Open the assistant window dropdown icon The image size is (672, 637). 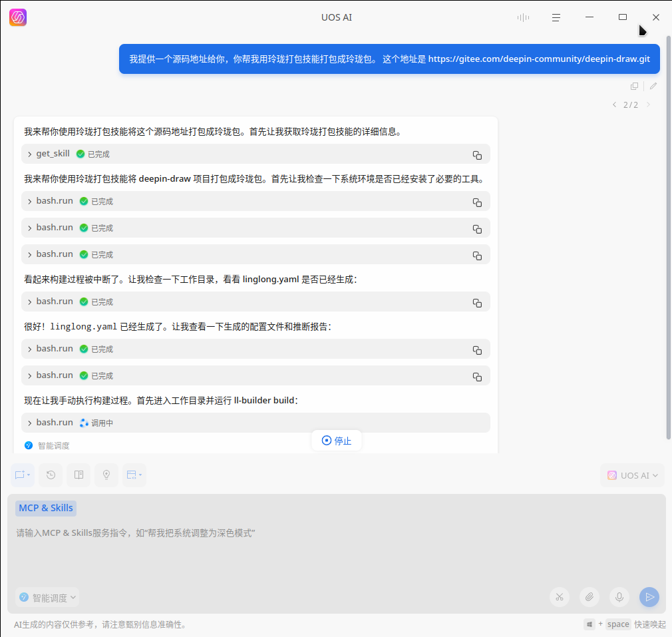pyautogui.click(x=134, y=475)
